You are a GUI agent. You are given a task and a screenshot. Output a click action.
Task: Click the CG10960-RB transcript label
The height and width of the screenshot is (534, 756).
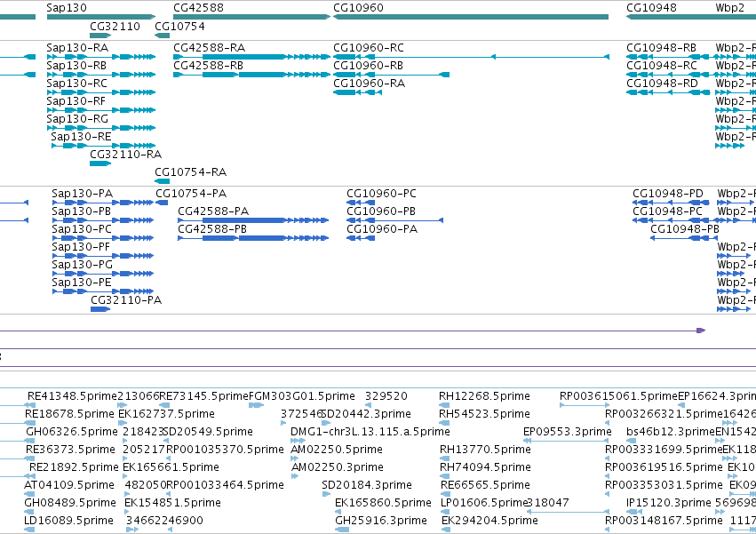tap(369, 66)
